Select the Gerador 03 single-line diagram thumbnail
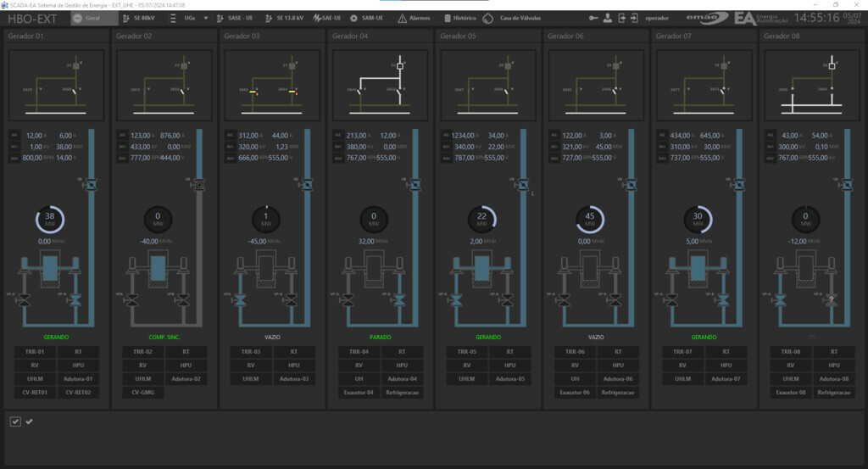This screenshot has height=469, width=868. (271, 85)
